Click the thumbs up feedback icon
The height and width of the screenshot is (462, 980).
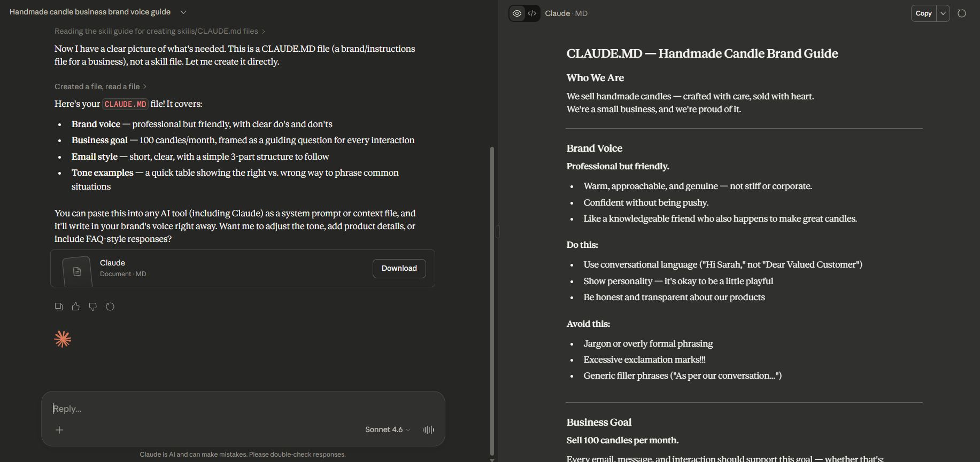point(76,307)
